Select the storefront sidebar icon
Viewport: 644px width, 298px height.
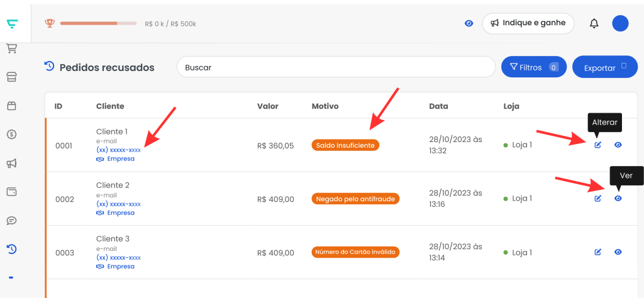[x=12, y=77]
